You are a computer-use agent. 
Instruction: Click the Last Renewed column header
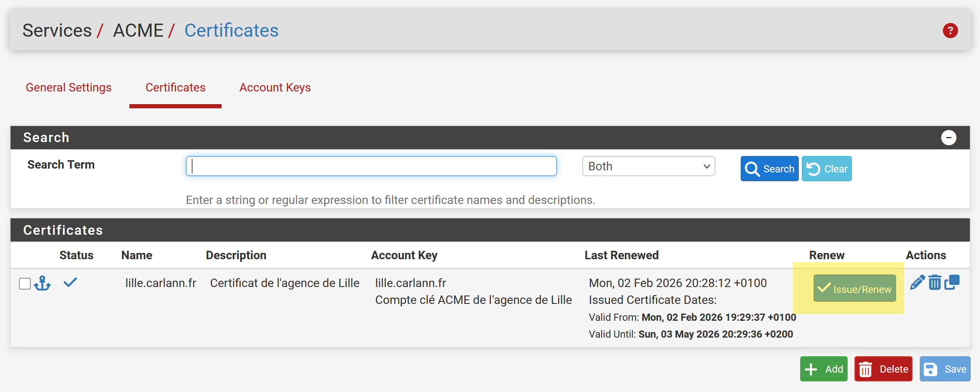[621, 255]
